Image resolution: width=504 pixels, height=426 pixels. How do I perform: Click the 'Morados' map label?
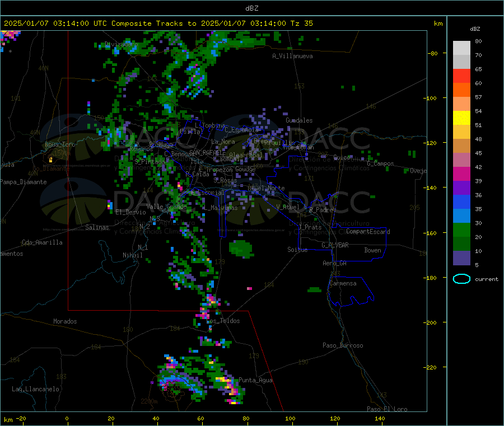tap(65, 321)
